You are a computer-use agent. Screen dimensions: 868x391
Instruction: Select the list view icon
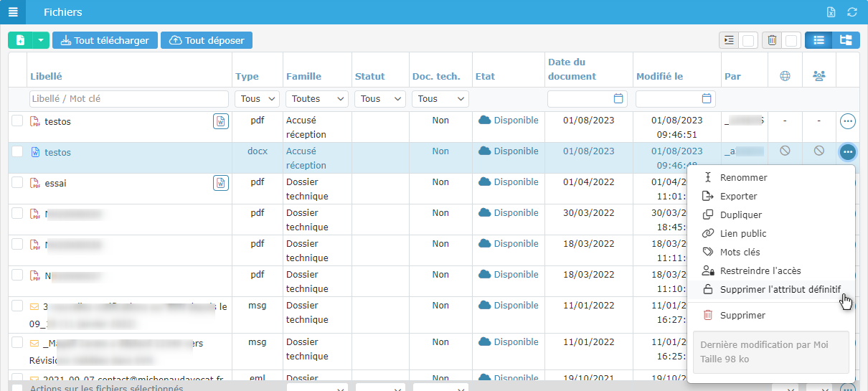point(819,40)
